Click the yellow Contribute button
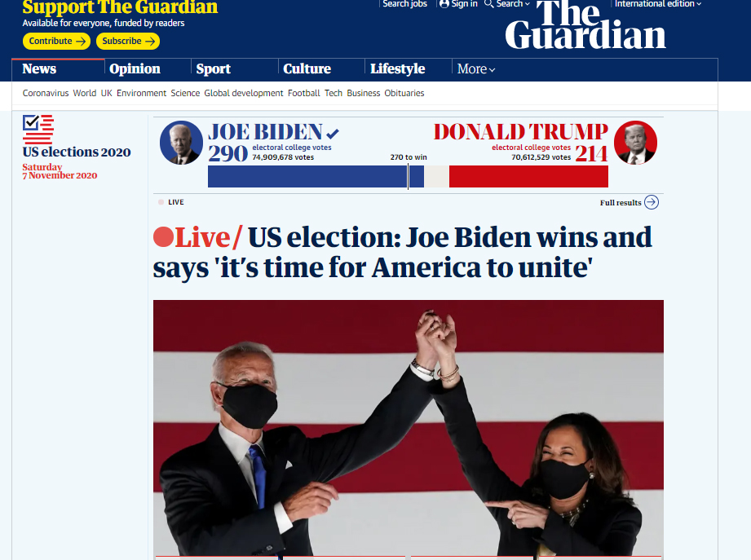751x560 pixels. point(56,41)
